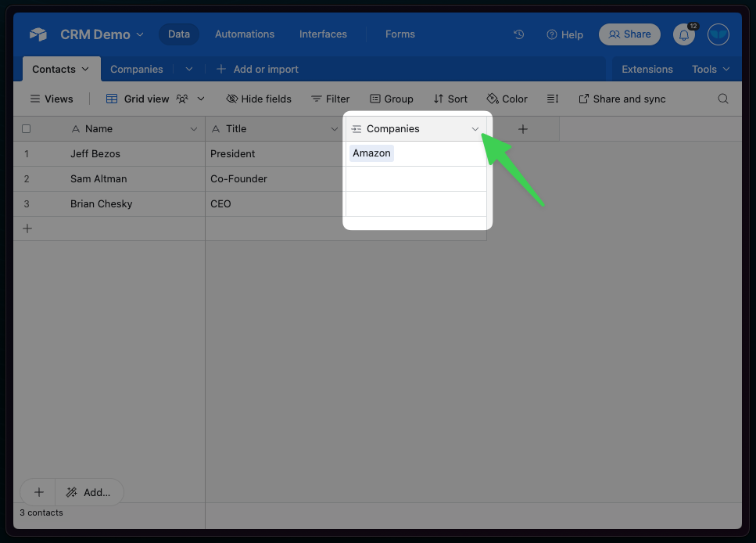Toggle the select all rows checkbox
The width and height of the screenshot is (756, 543).
click(26, 129)
